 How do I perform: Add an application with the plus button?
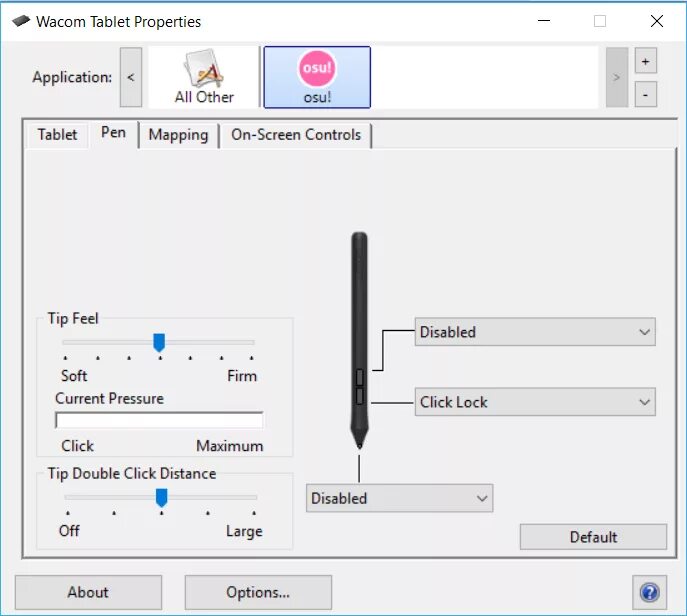[645, 61]
